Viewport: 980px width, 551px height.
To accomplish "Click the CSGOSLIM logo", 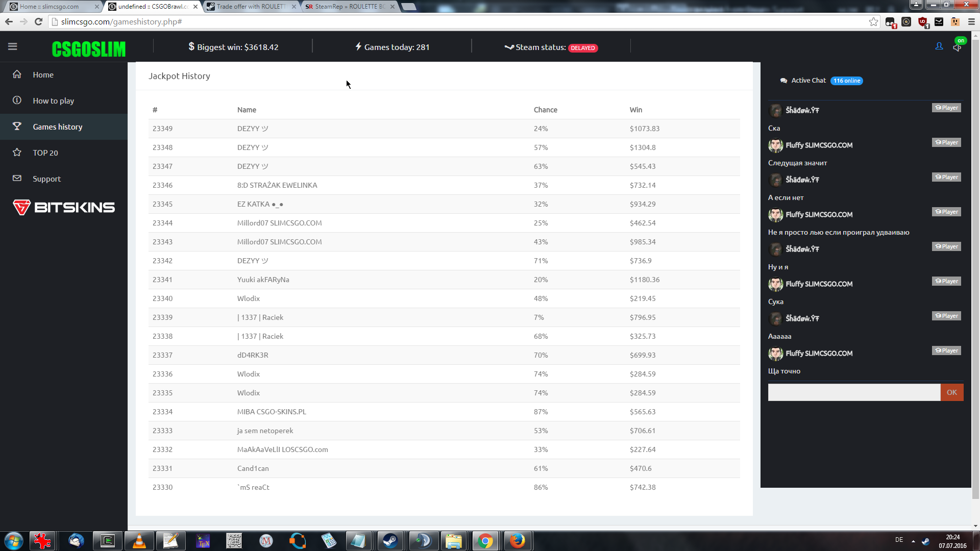I will pyautogui.click(x=88, y=49).
